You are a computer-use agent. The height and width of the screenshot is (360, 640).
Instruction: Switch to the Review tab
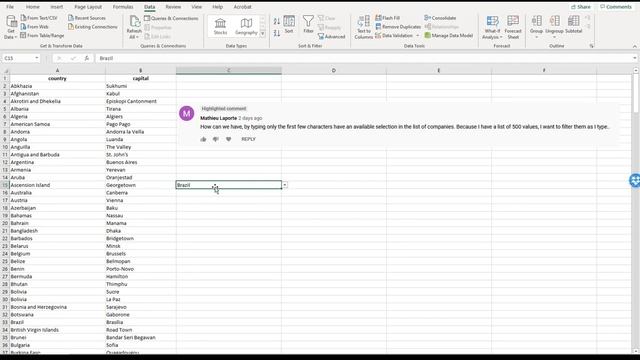click(173, 7)
